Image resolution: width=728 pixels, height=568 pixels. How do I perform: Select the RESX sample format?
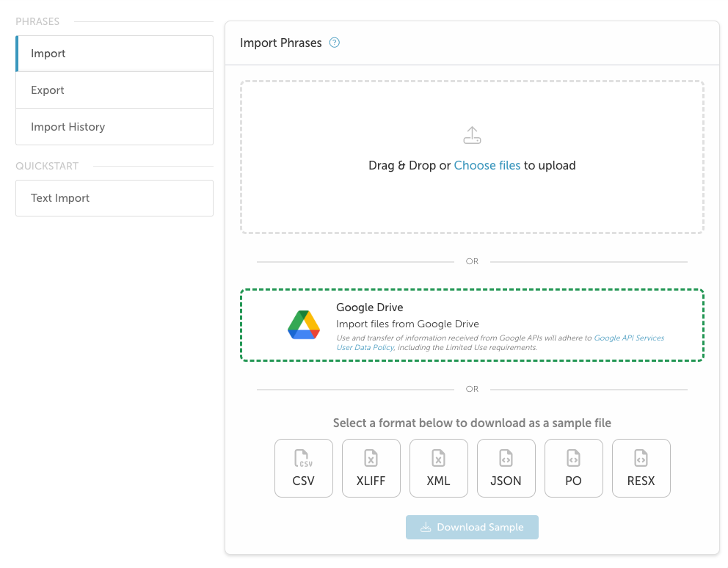point(641,468)
